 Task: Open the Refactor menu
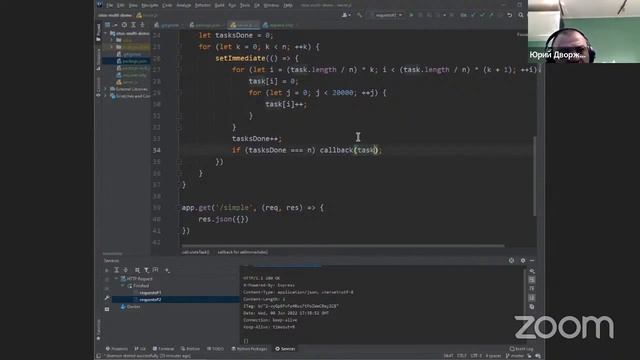[202, 5]
